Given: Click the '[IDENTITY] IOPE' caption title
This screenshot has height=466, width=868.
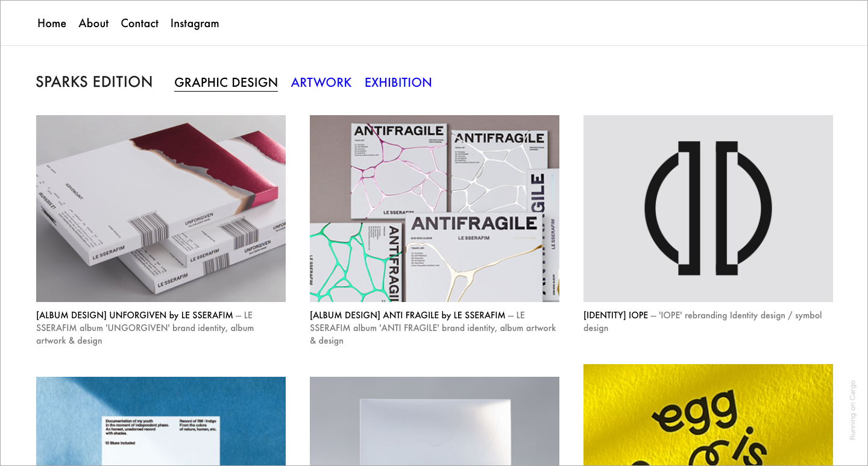Looking at the screenshot, I should pos(615,315).
